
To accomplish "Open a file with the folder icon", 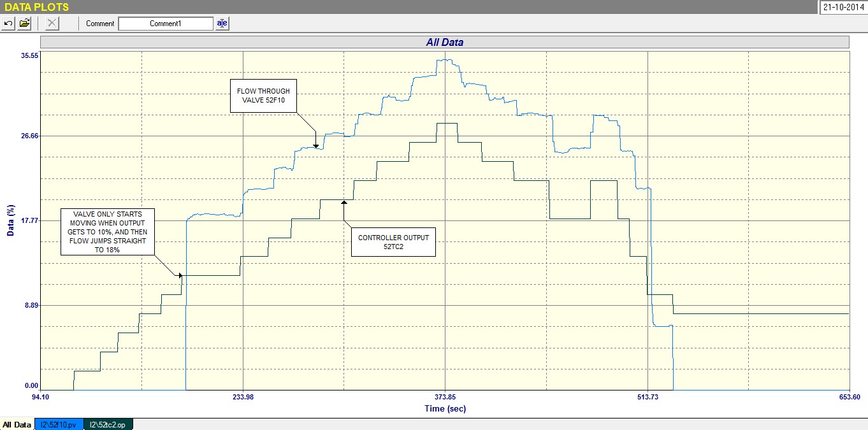I will [25, 24].
